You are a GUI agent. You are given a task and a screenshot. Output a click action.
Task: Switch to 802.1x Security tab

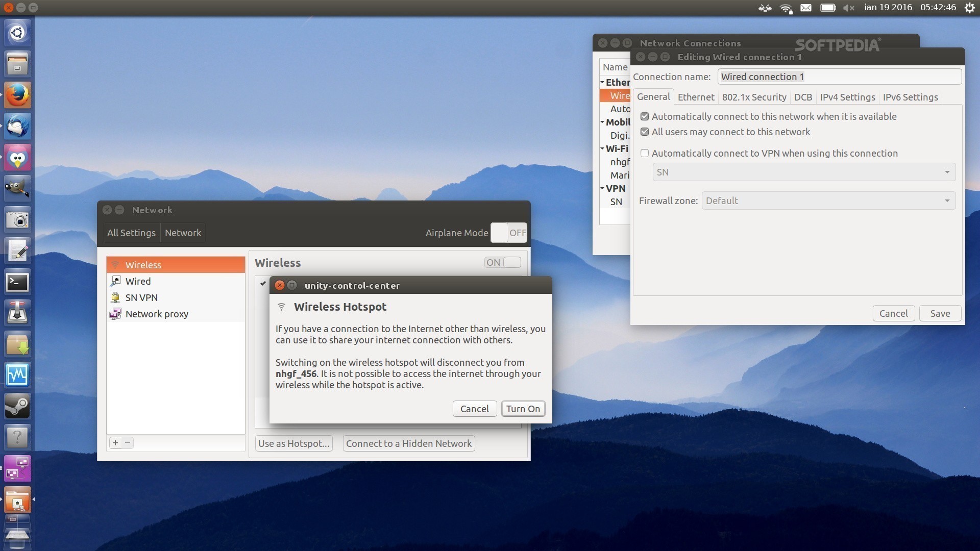[x=753, y=97]
